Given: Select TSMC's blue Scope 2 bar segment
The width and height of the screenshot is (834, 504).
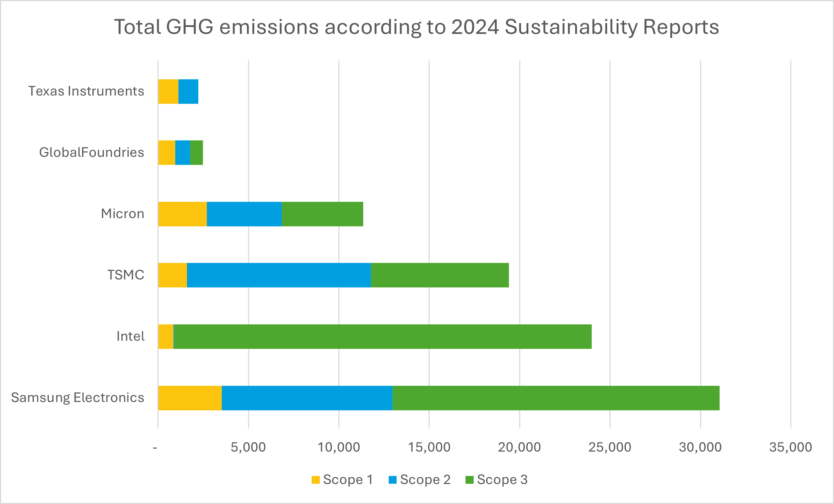Looking at the screenshot, I should tap(279, 275).
